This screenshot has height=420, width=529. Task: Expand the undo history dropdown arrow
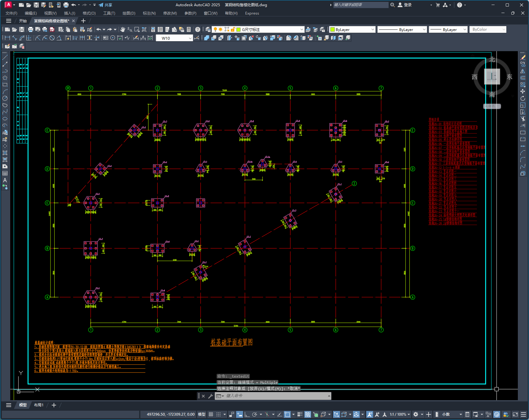point(104,29)
